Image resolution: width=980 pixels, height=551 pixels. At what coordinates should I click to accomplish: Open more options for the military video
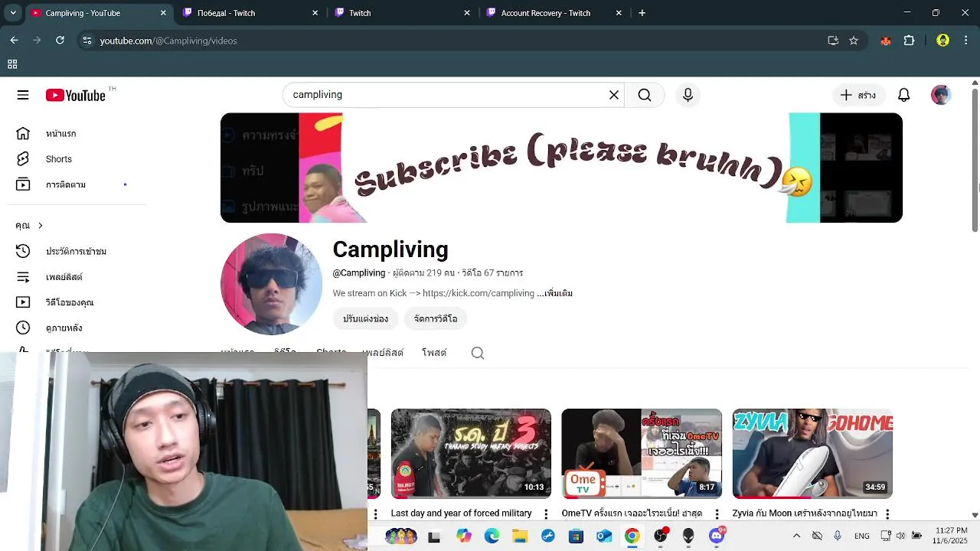(x=546, y=514)
